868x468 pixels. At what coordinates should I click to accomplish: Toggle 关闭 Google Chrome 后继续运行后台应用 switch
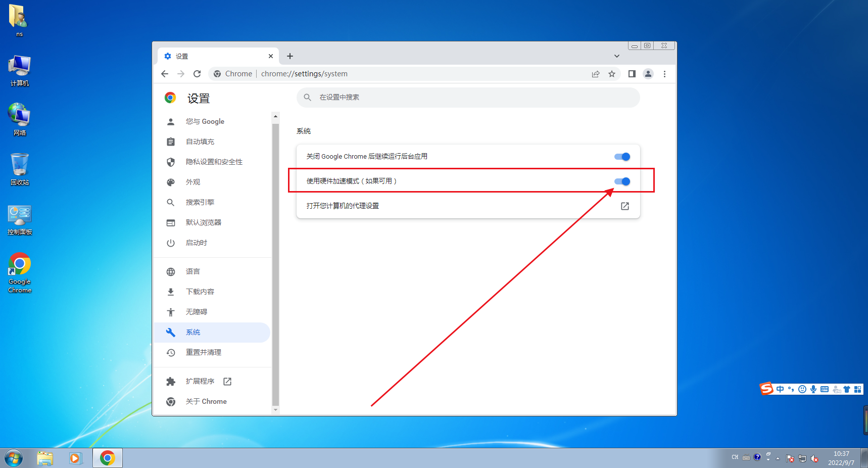click(x=622, y=157)
